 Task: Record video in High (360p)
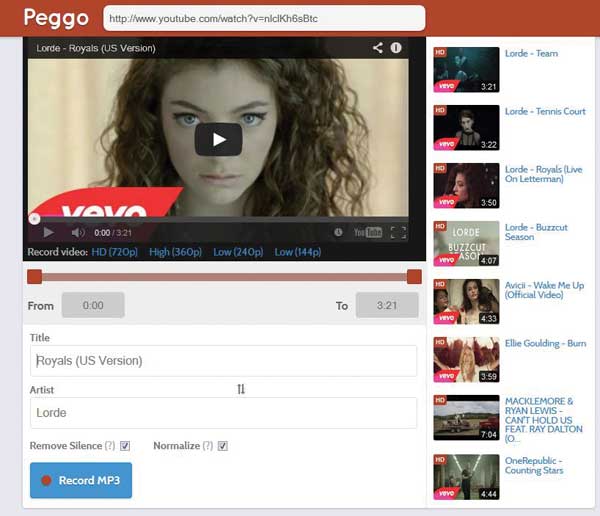[x=175, y=252]
